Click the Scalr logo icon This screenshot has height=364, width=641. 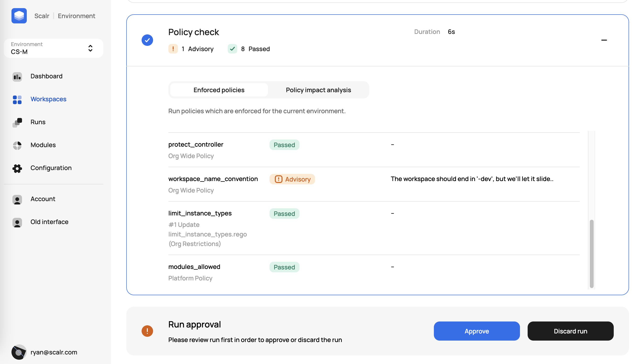pos(19,16)
